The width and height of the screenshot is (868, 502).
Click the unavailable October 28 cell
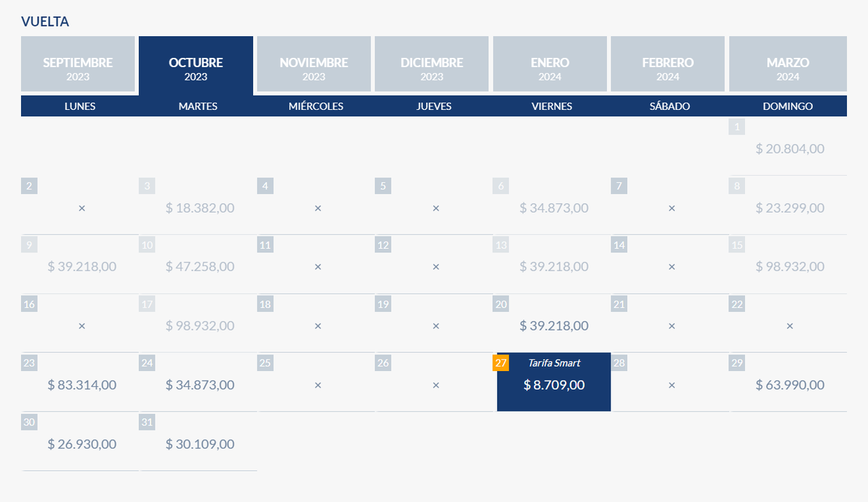click(671, 385)
